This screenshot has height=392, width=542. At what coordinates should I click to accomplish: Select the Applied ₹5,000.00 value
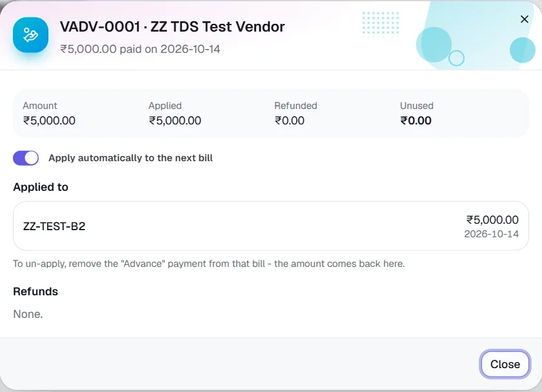pos(175,121)
